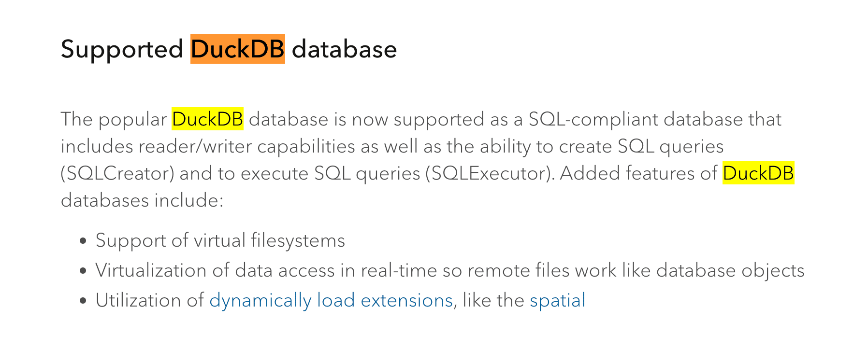Click the word real-time in second bullet

tap(399, 271)
